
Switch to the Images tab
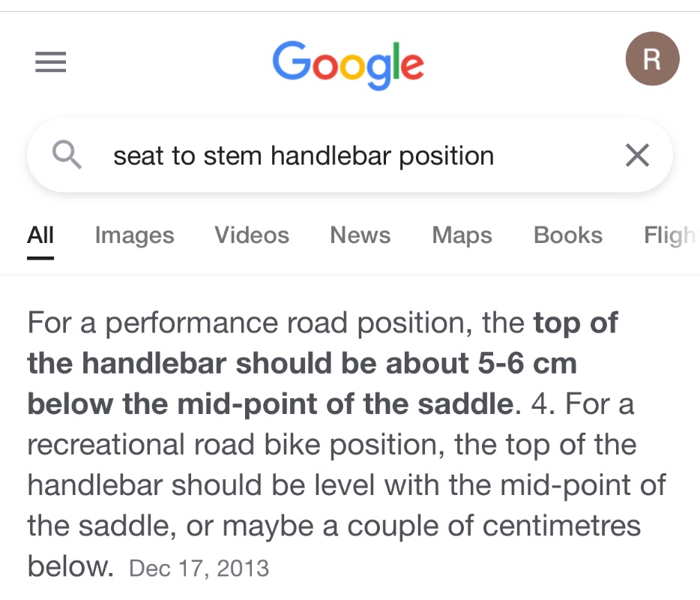point(134,235)
